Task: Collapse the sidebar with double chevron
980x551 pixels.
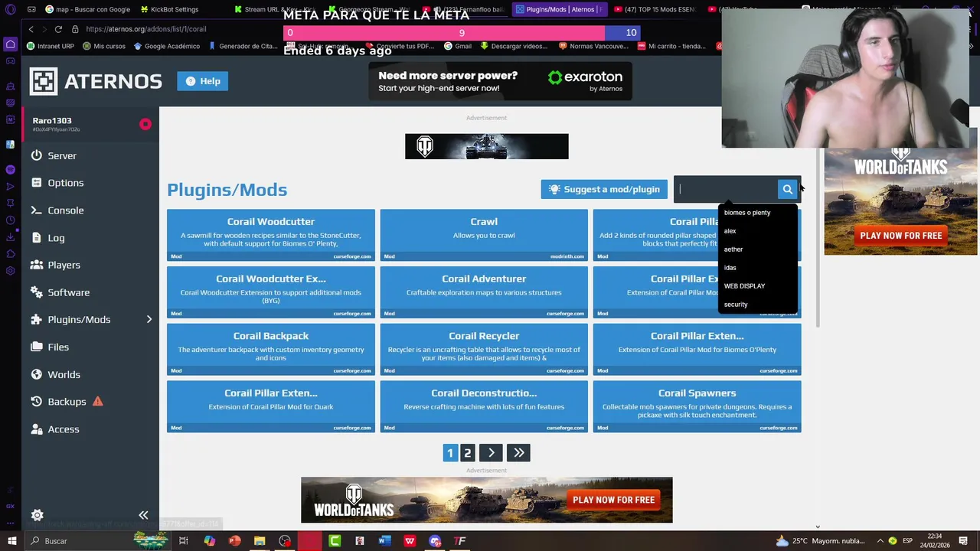Action: pyautogui.click(x=143, y=515)
